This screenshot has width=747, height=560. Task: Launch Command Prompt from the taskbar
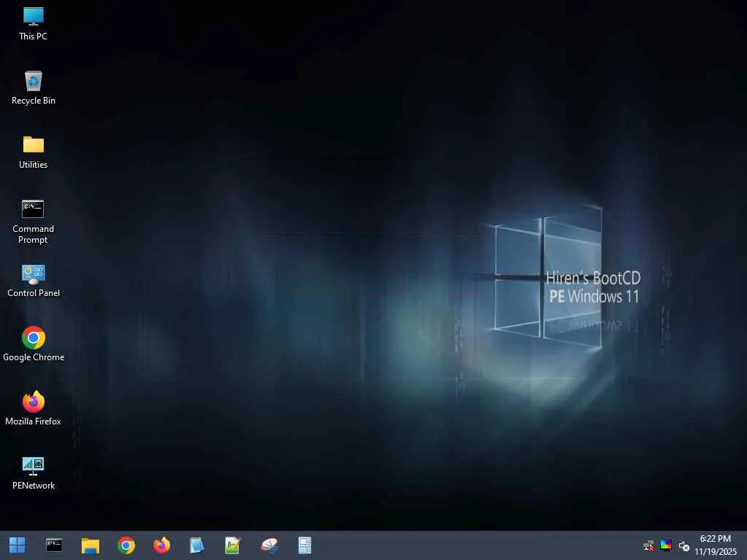click(54, 545)
